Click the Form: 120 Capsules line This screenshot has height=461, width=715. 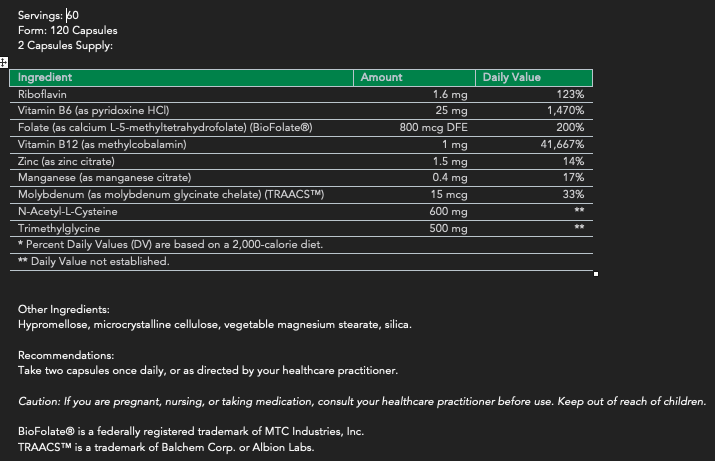(67, 30)
